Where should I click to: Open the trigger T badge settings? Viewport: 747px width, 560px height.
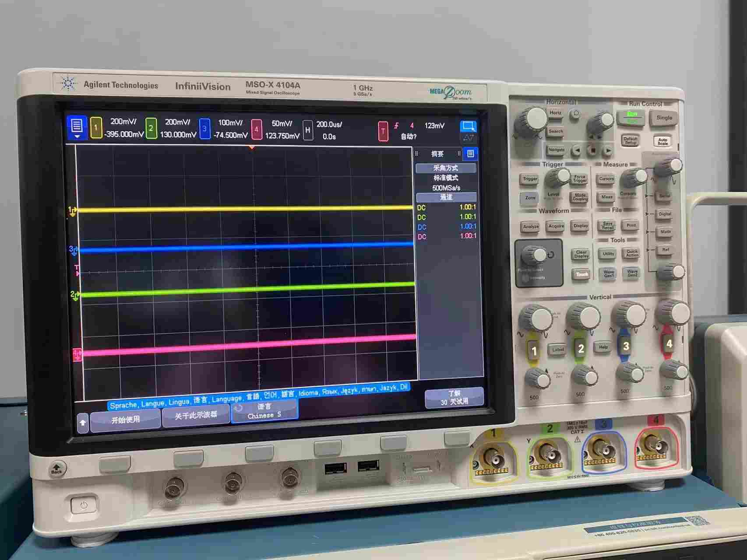[383, 131]
